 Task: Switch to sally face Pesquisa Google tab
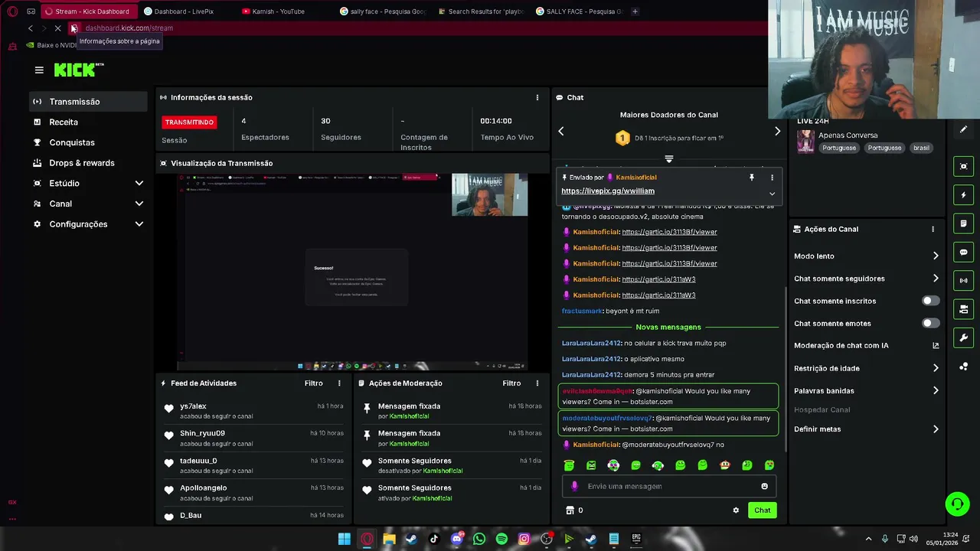pos(381,11)
